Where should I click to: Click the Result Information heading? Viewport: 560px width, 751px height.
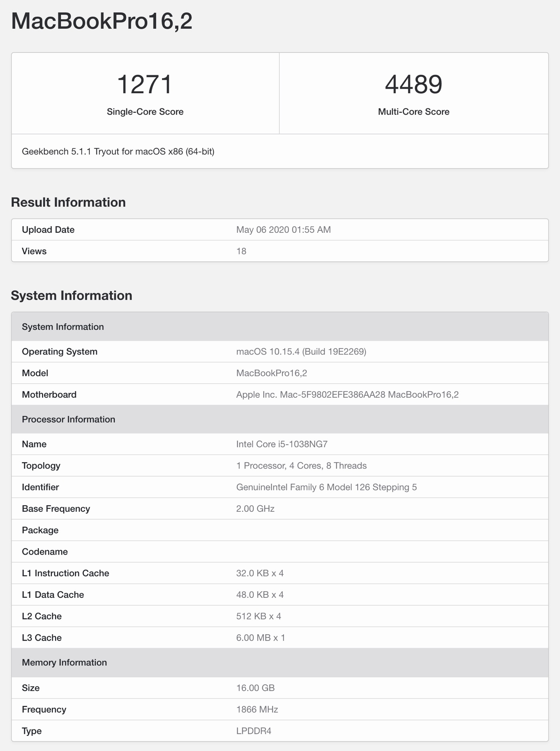coord(68,202)
